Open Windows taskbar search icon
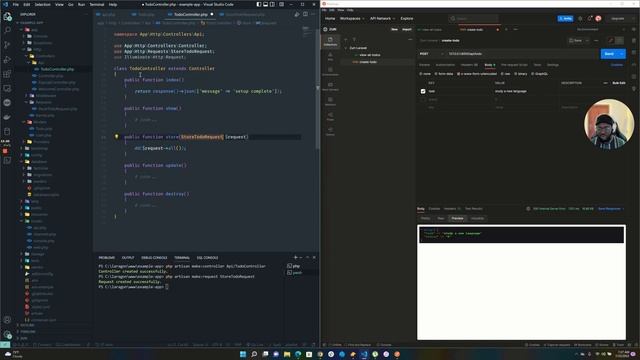Viewport: 640px width, 360px height. point(254,354)
